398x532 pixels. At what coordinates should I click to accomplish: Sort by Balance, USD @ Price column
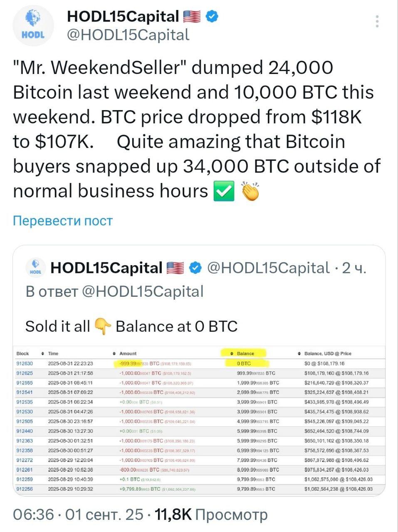(325, 353)
